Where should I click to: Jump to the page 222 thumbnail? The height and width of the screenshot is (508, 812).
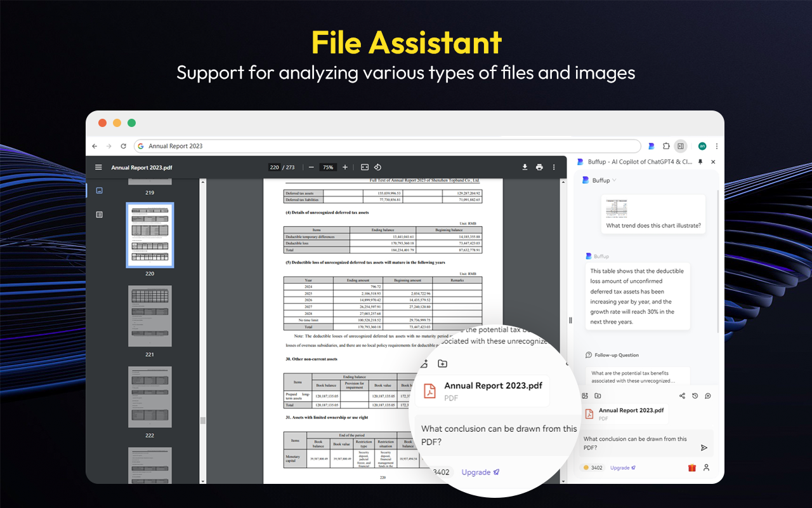coord(150,397)
